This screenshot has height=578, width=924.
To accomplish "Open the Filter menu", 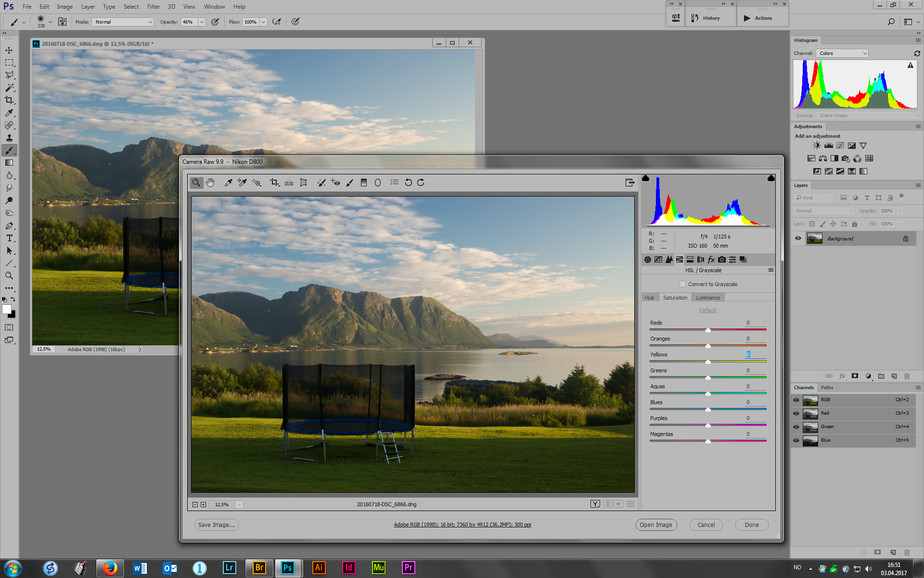I will [x=153, y=7].
